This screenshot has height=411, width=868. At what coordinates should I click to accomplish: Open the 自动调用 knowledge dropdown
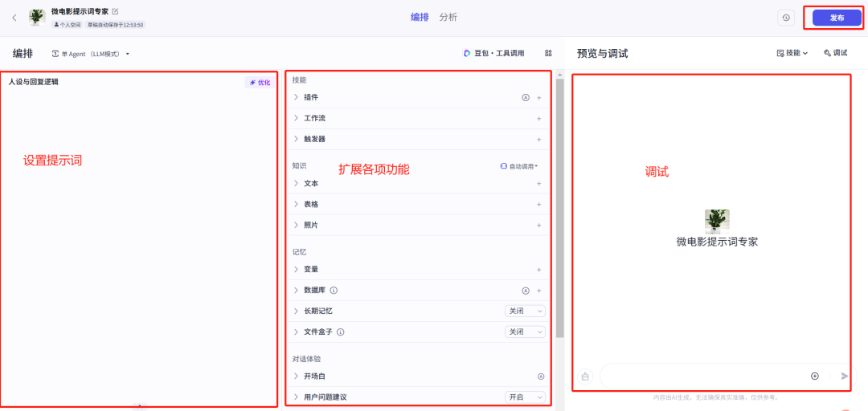pos(519,166)
